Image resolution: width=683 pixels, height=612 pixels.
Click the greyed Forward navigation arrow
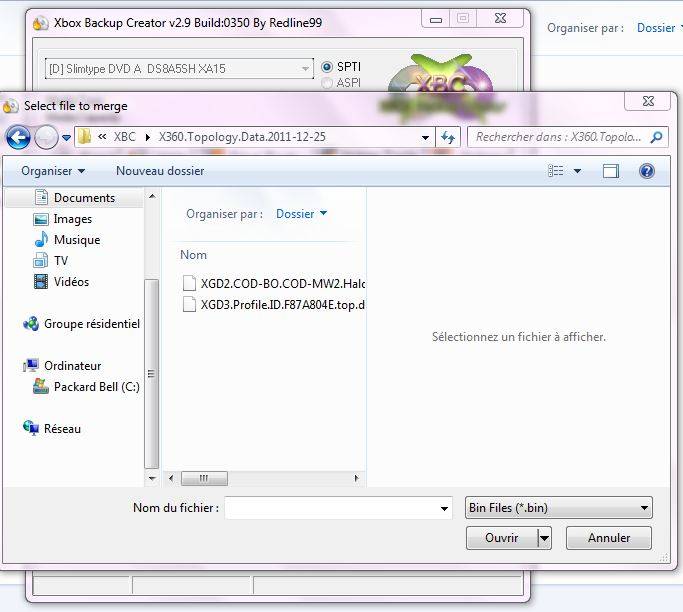46,138
